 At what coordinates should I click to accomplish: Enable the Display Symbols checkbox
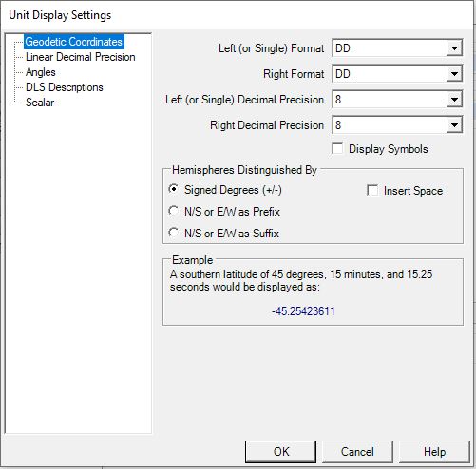(x=337, y=149)
